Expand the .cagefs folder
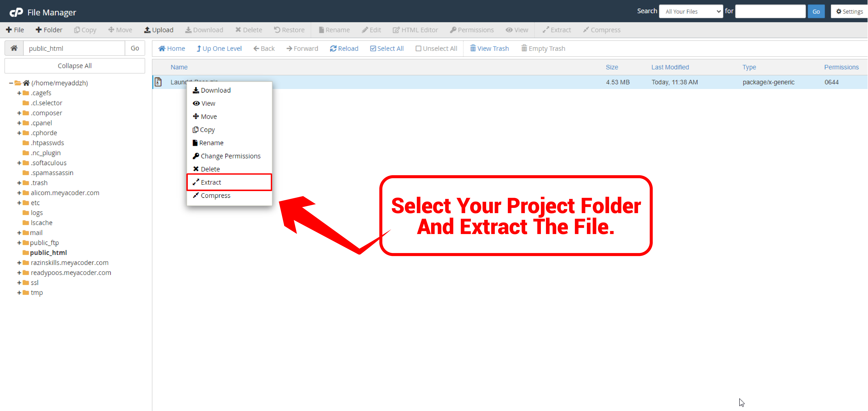This screenshot has height=411, width=868. (19, 93)
